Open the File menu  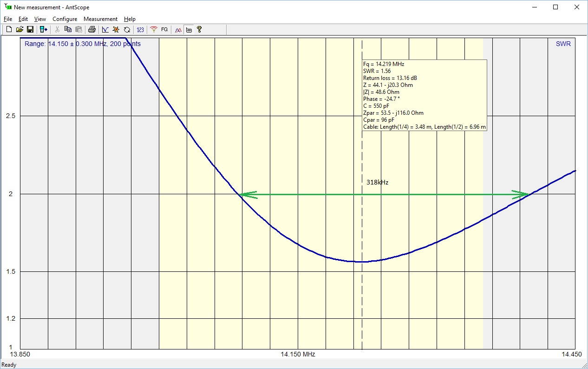8,19
